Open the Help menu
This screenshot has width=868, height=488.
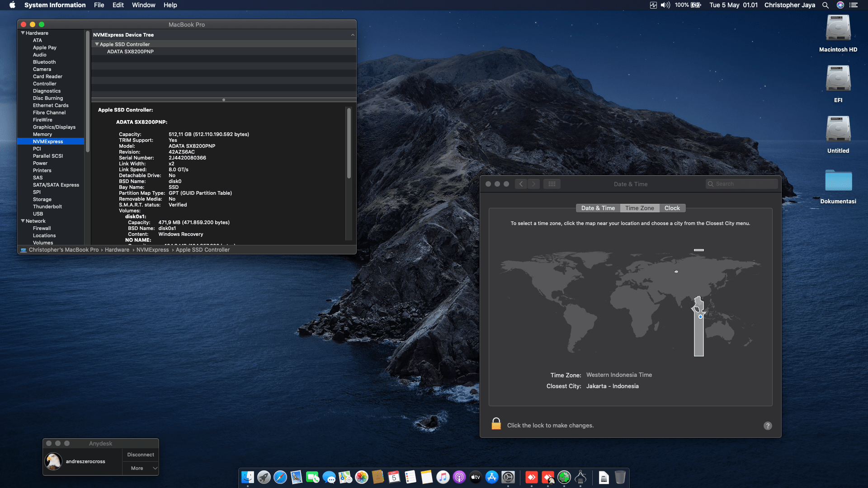click(170, 5)
